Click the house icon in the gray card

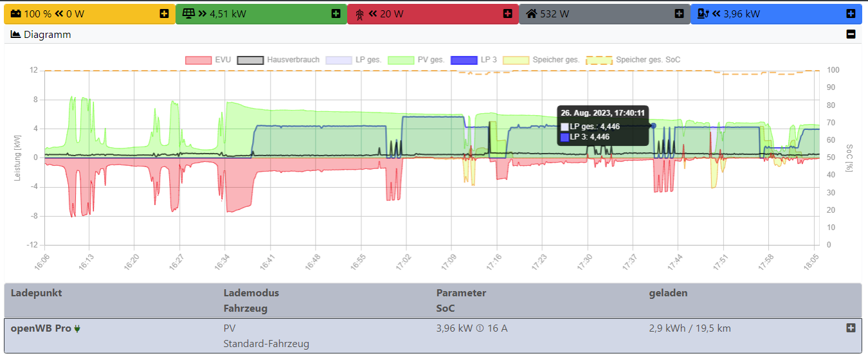tap(531, 13)
